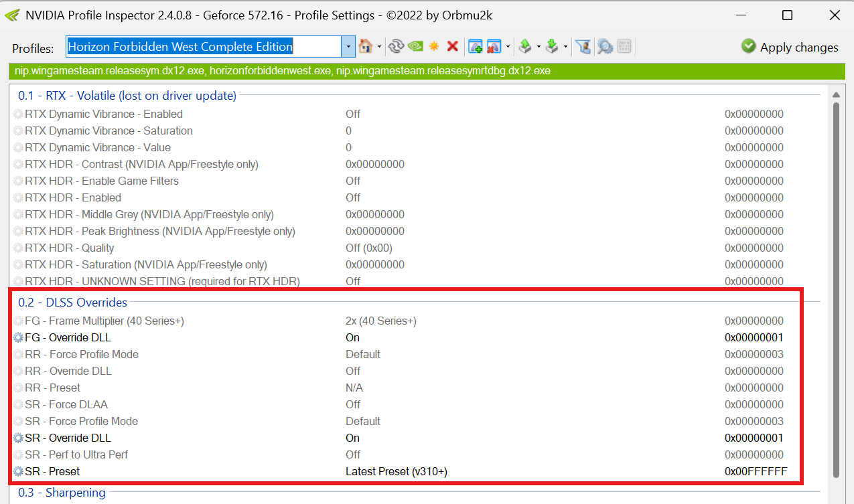
Task: Select the RTX Dynamic Vibrance - Saturation setting row
Action: (418, 131)
